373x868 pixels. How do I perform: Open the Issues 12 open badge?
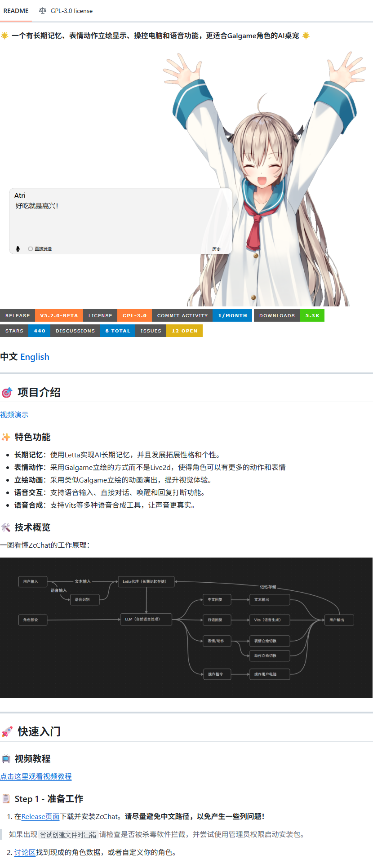click(169, 331)
